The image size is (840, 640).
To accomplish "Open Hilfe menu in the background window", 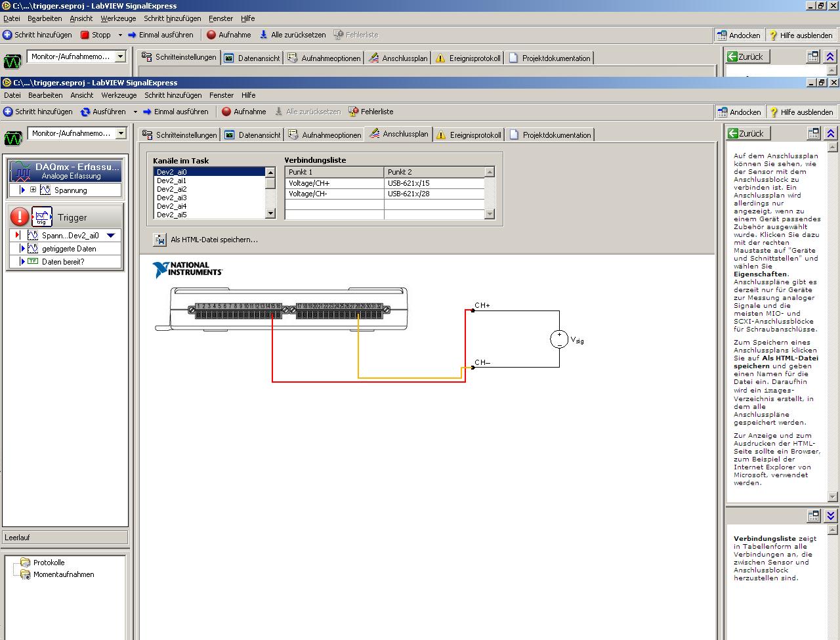I will pos(248,18).
